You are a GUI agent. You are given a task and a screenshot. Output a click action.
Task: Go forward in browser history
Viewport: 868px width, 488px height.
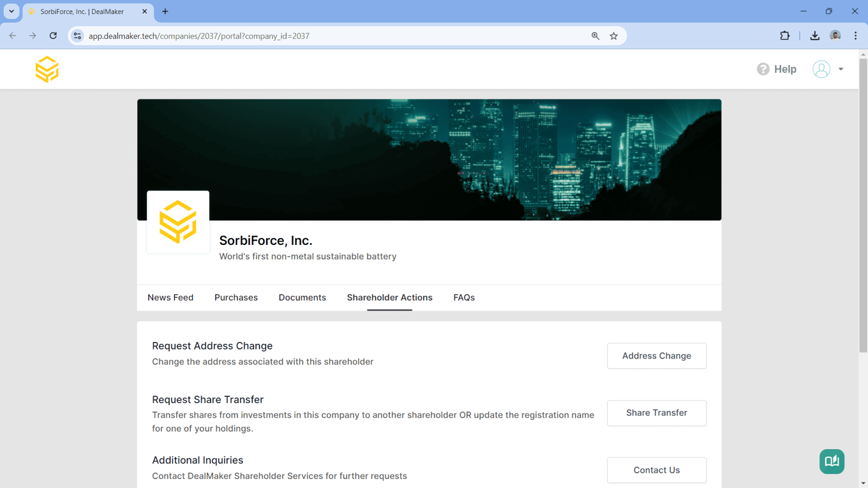pyautogui.click(x=33, y=36)
